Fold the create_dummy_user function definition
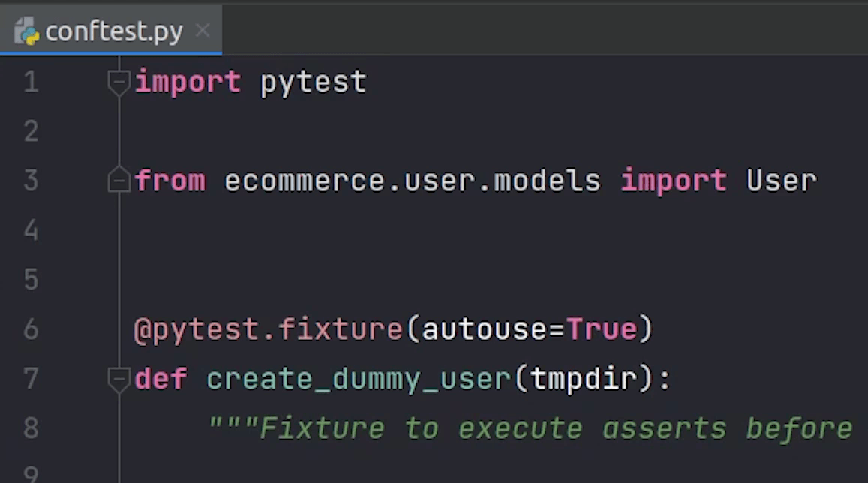 pyautogui.click(x=119, y=379)
